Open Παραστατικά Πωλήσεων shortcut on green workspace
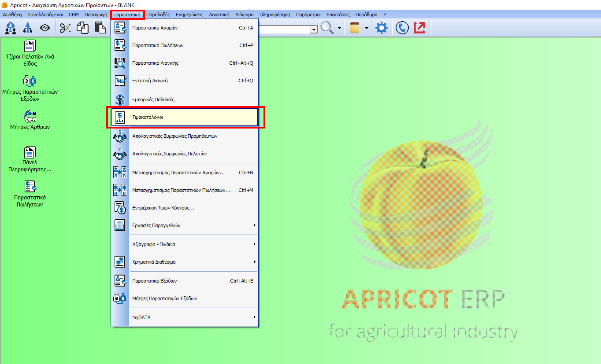The width and height of the screenshot is (601, 364). click(30, 194)
